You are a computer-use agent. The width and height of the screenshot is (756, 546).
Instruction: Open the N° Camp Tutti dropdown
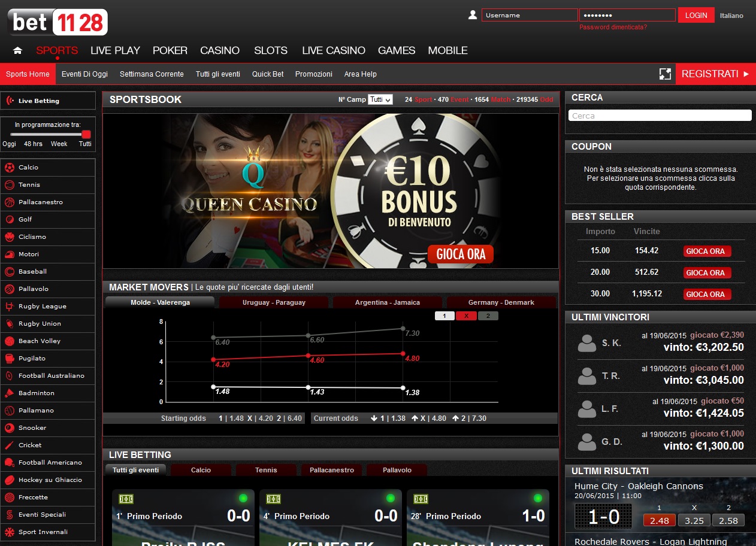[x=380, y=99]
